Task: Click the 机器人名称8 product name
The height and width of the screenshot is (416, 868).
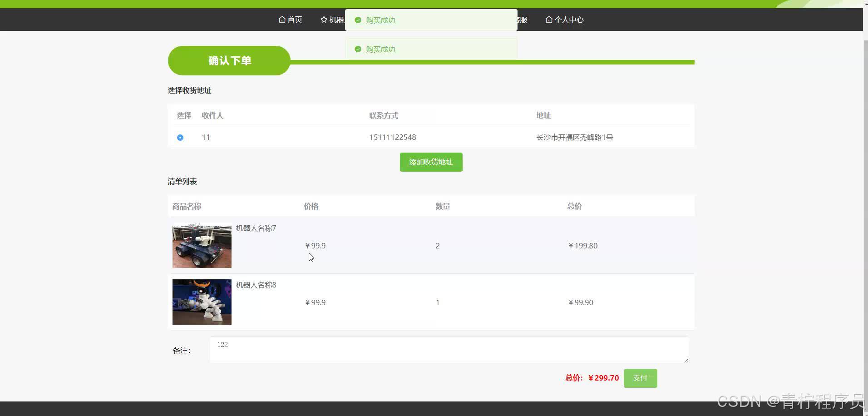Action: tap(256, 285)
